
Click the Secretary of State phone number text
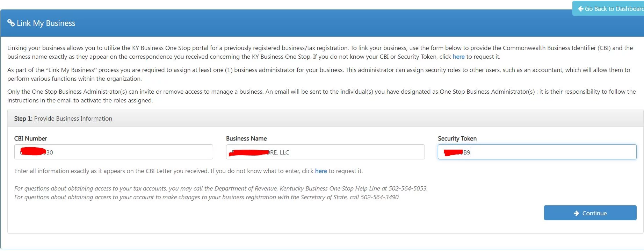[380, 197]
